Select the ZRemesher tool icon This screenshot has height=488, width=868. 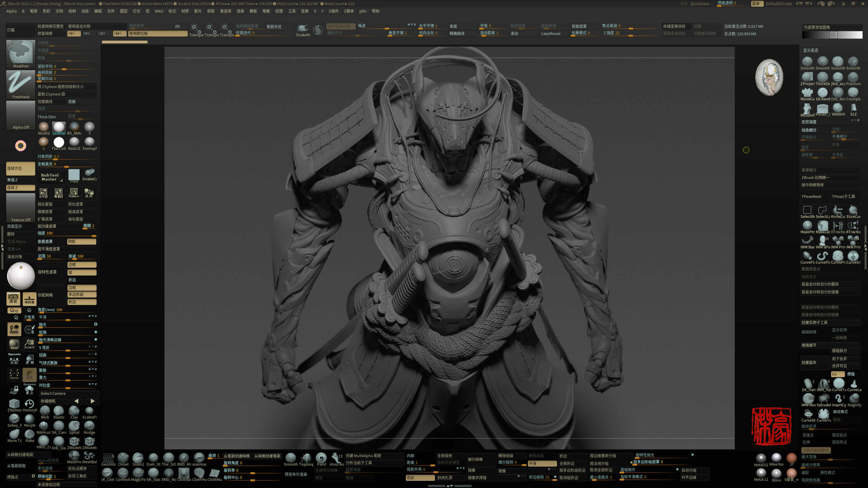pyautogui.click(x=14, y=404)
